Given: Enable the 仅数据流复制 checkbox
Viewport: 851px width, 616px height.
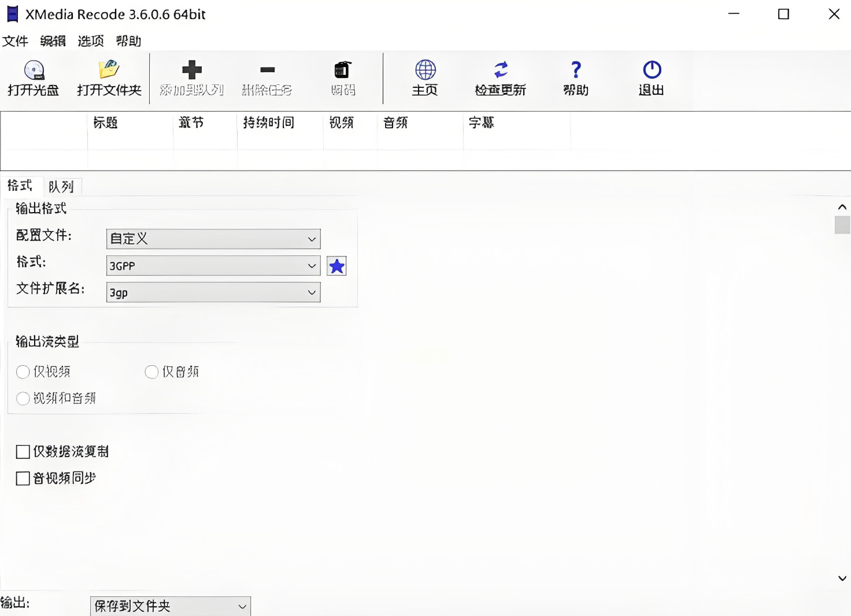Looking at the screenshot, I should [x=23, y=452].
